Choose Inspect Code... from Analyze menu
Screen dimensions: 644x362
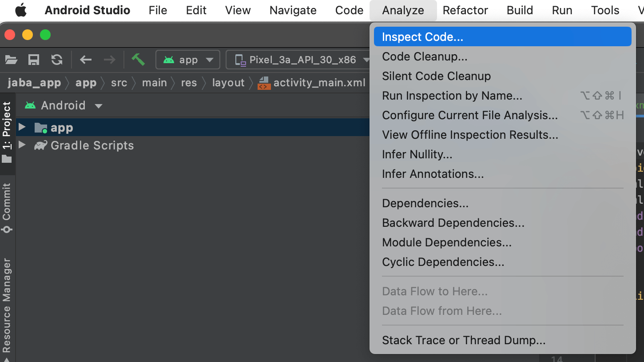(503, 37)
